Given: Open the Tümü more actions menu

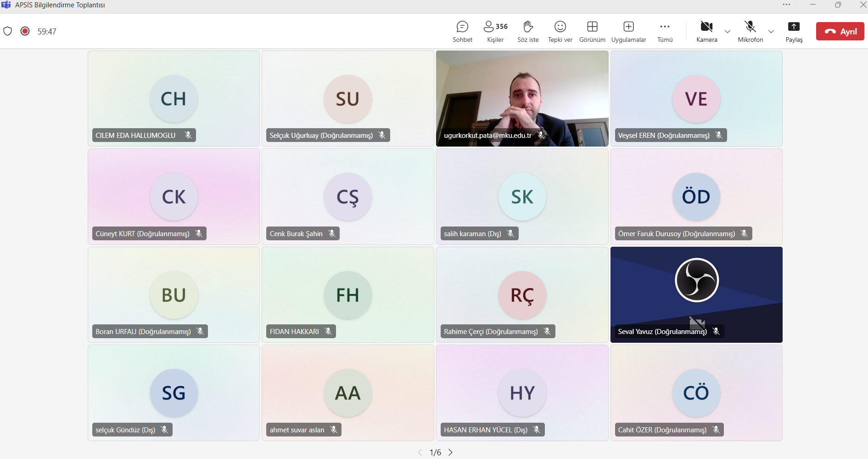Looking at the screenshot, I should point(665,31).
